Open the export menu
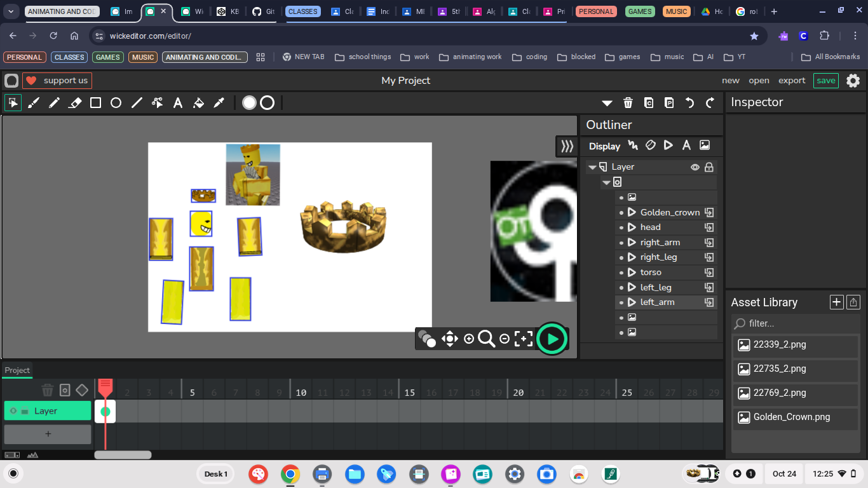Image resolution: width=868 pixels, height=488 pixels. point(792,81)
